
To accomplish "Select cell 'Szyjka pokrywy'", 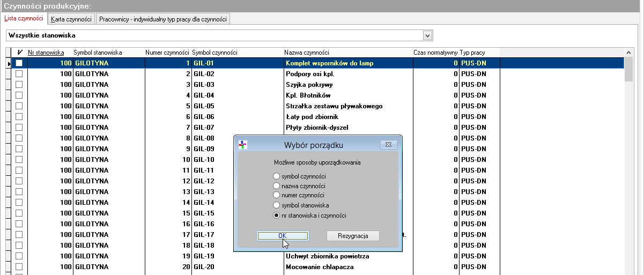I will click(x=348, y=84).
